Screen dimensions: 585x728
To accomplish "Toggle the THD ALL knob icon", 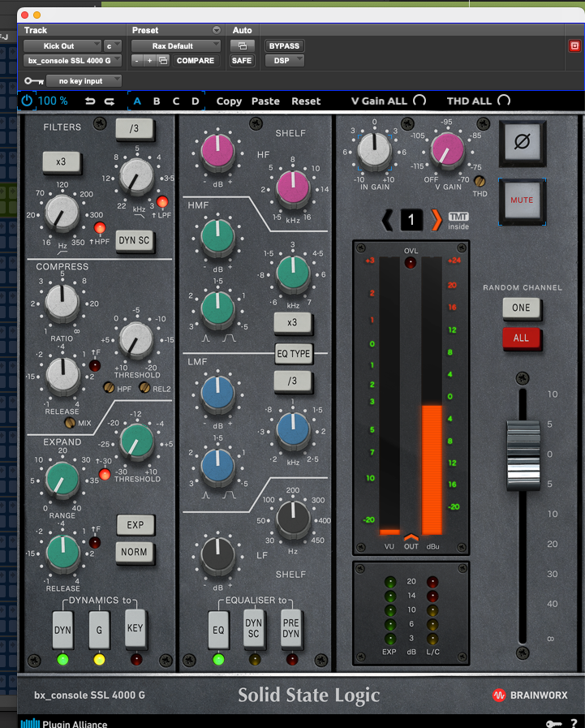I will click(504, 101).
